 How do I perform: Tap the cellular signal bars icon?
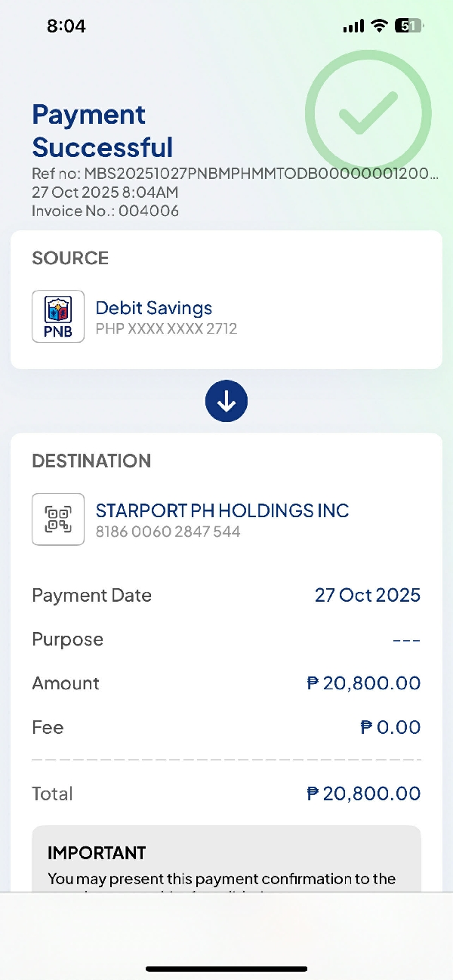[353, 26]
